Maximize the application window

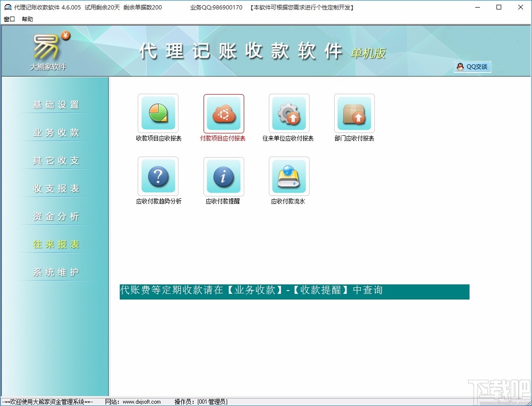point(499,7)
